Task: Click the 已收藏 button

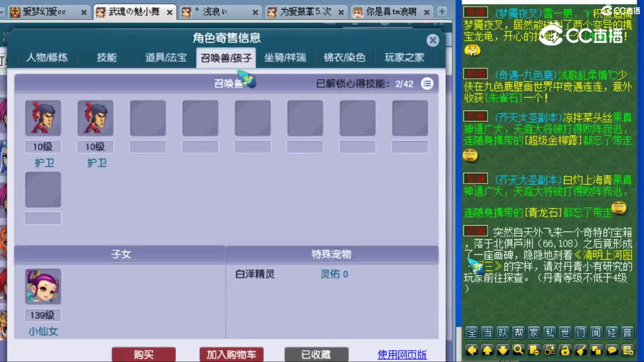Action: [x=316, y=354]
